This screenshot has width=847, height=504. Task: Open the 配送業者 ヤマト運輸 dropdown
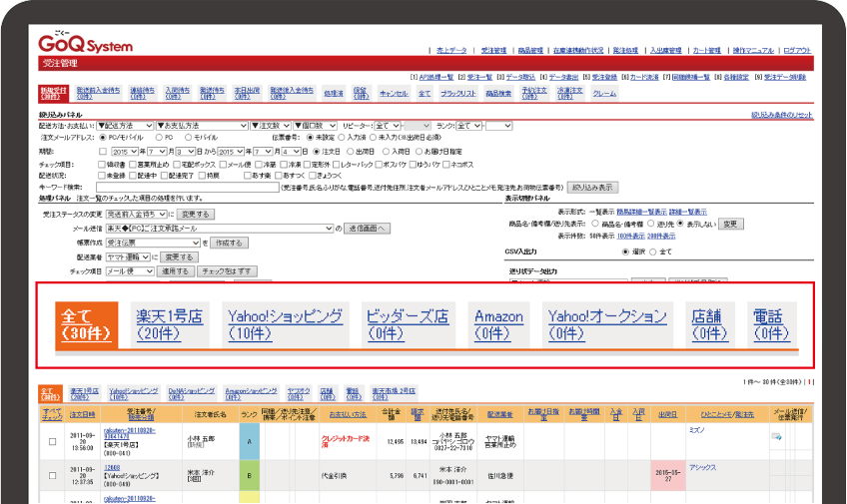[128, 256]
